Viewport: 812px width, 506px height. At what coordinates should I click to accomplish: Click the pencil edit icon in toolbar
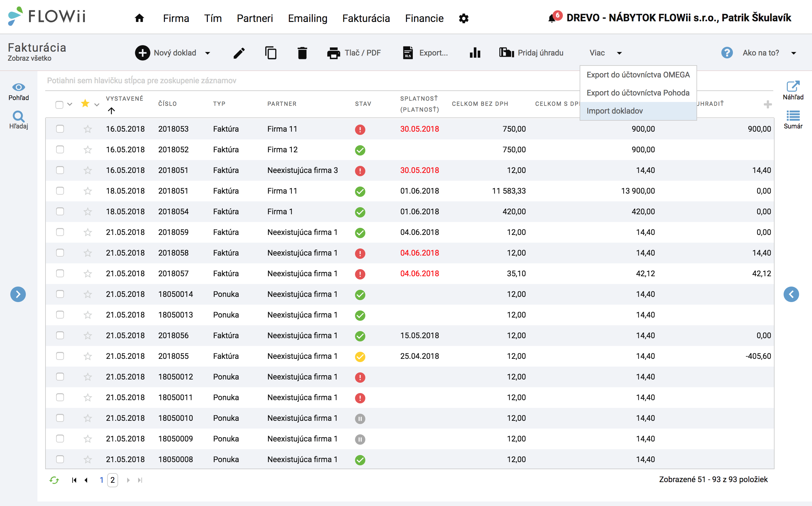[x=239, y=53]
